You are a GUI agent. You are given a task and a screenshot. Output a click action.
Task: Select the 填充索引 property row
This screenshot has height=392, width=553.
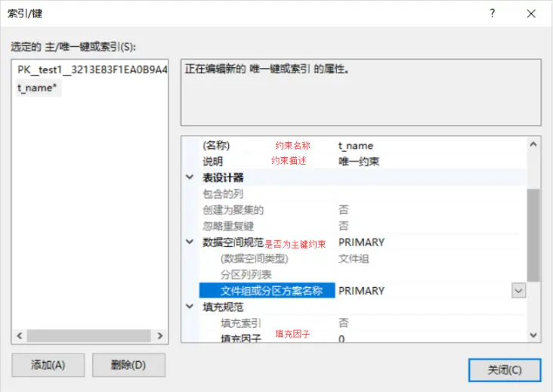coord(363,323)
